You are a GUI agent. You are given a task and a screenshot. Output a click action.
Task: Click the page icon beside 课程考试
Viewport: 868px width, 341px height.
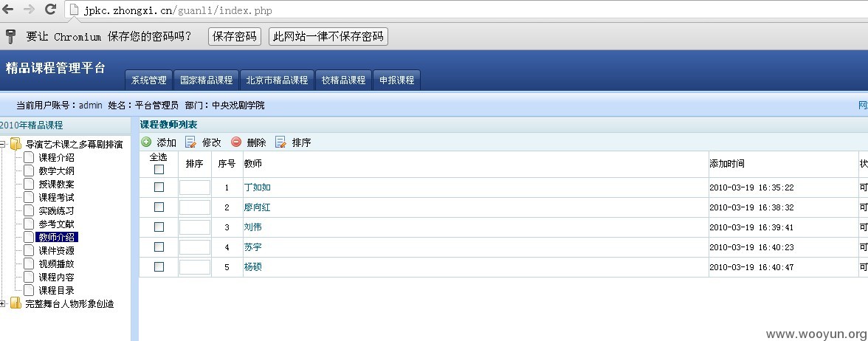coord(30,198)
